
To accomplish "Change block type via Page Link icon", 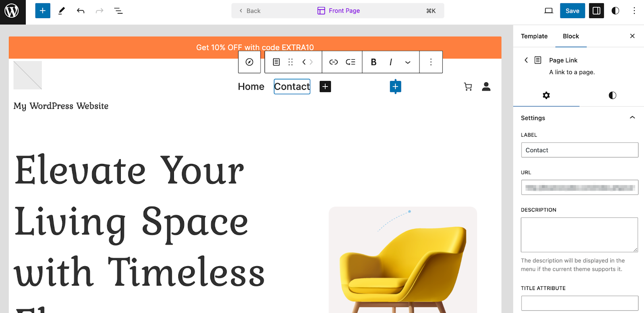I will pos(276,62).
